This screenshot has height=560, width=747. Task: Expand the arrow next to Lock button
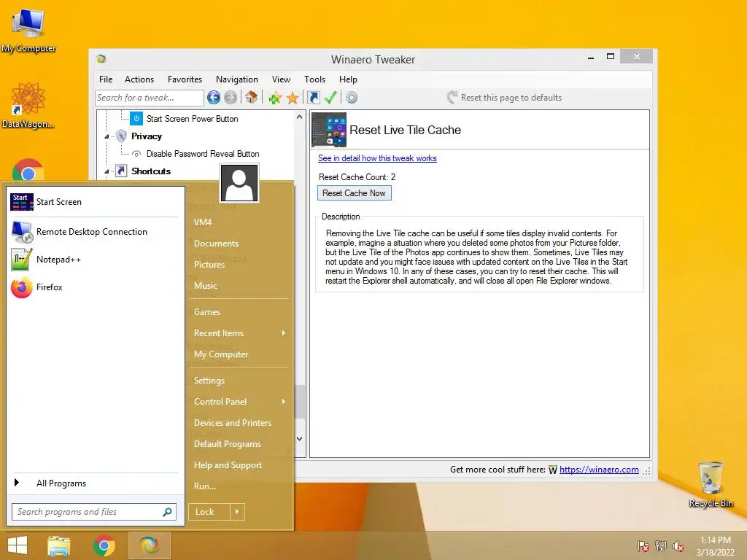(237, 512)
